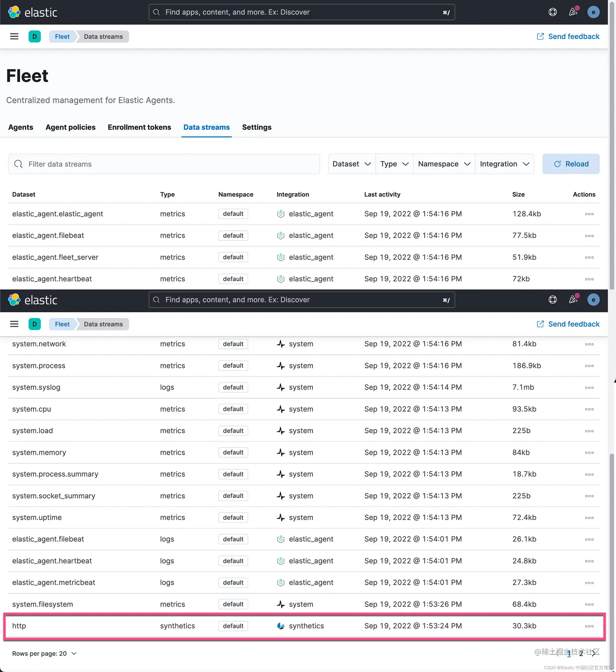The image size is (616, 672).
Task: Focus the Filter data streams search field
Action: (164, 164)
